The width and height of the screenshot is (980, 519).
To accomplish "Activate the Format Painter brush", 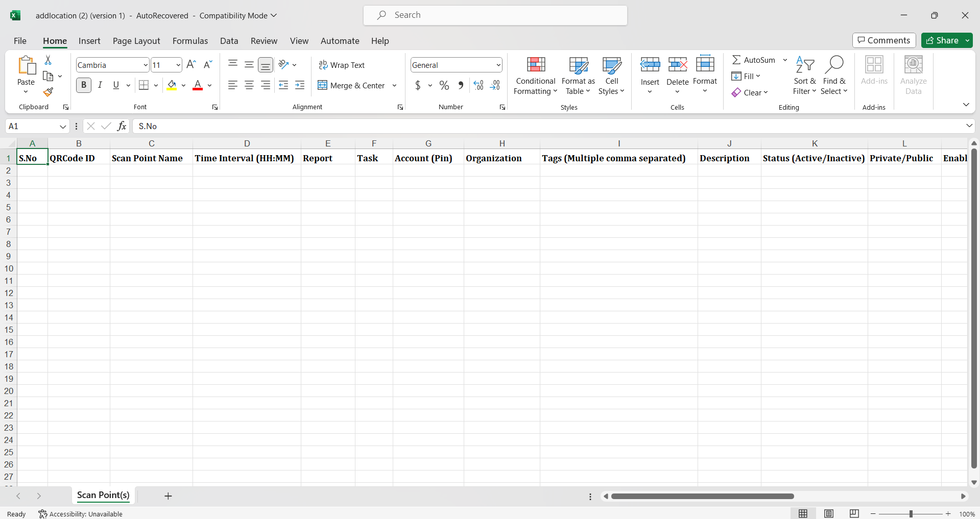I will pos(48,92).
